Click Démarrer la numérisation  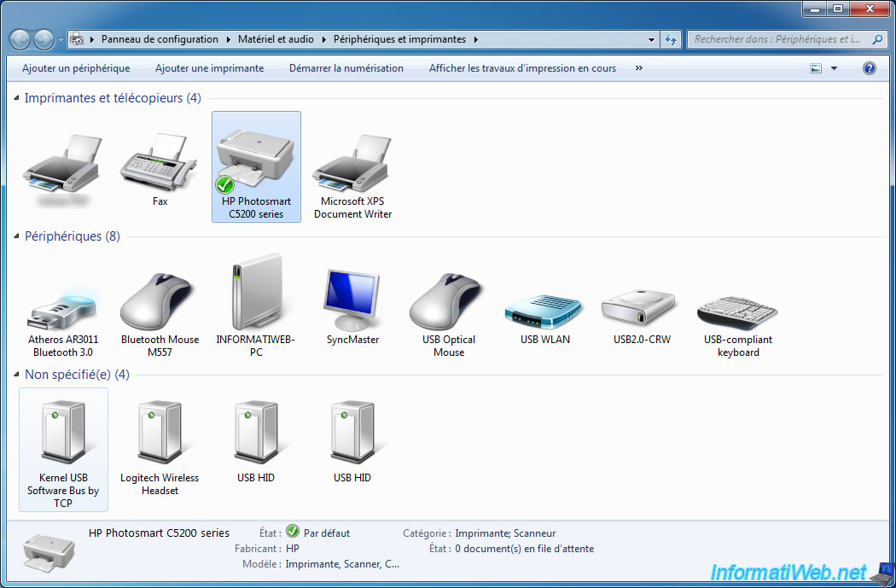point(346,68)
